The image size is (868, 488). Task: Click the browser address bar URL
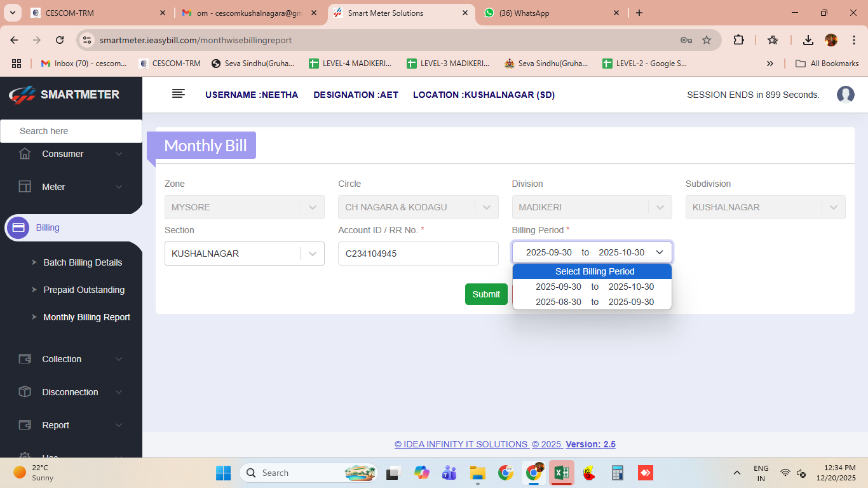(196, 40)
